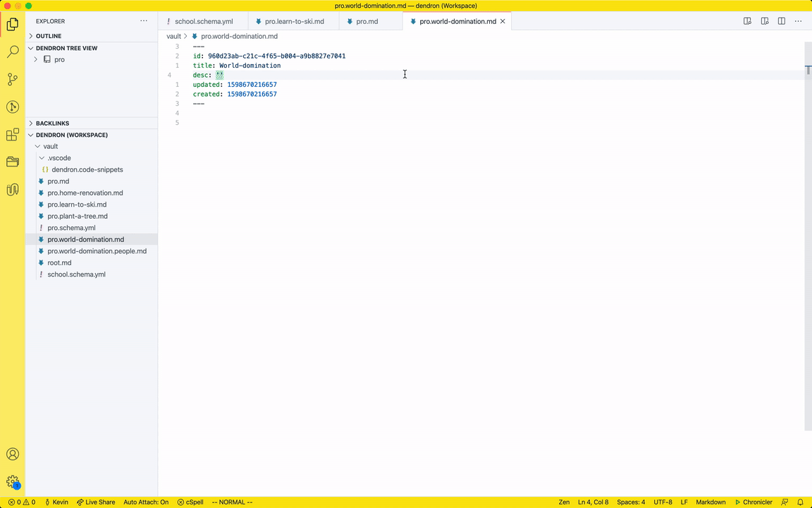Toggle the Chronicler recording in status bar
The image size is (812, 508).
point(753,502)
